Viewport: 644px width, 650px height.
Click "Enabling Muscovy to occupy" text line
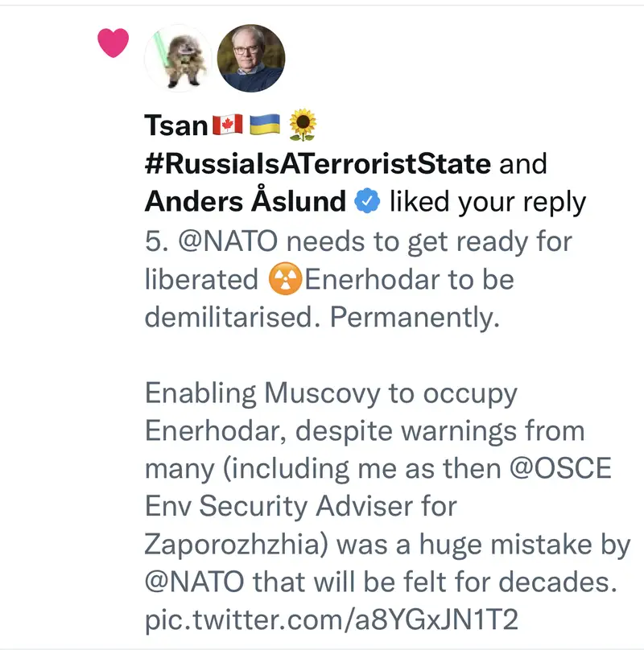point(330,393)
